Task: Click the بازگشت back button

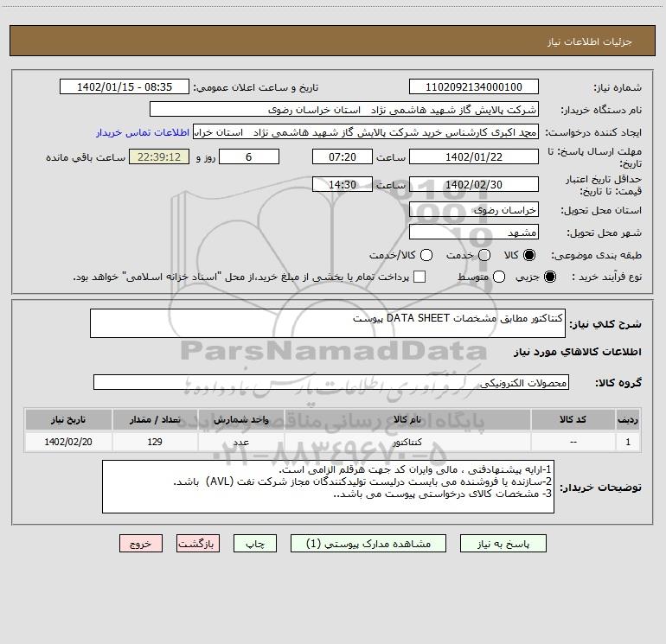Action: [x=198, y=544]
